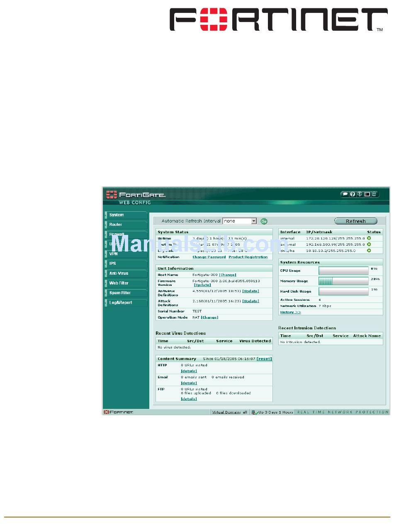The width and height of the screenshot is (394, 532).
Task: Click the "Recent Intrusion Detections" heading
Action: (307, 328)
